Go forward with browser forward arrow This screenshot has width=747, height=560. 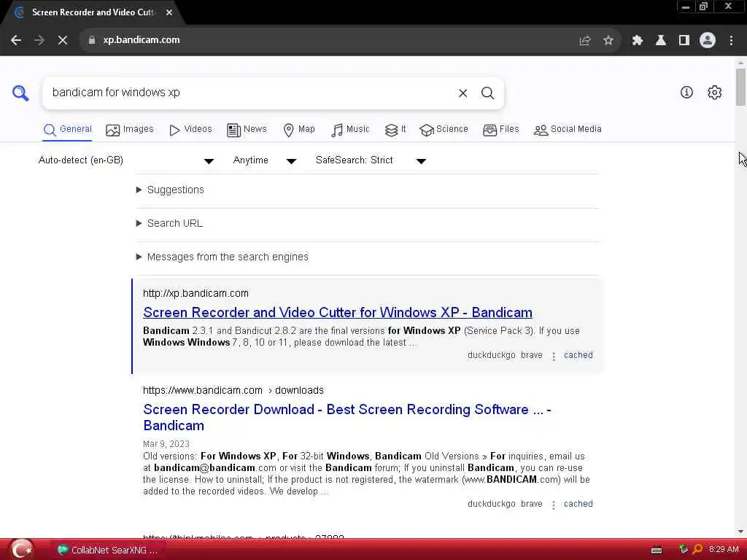(x=39, y=40)
